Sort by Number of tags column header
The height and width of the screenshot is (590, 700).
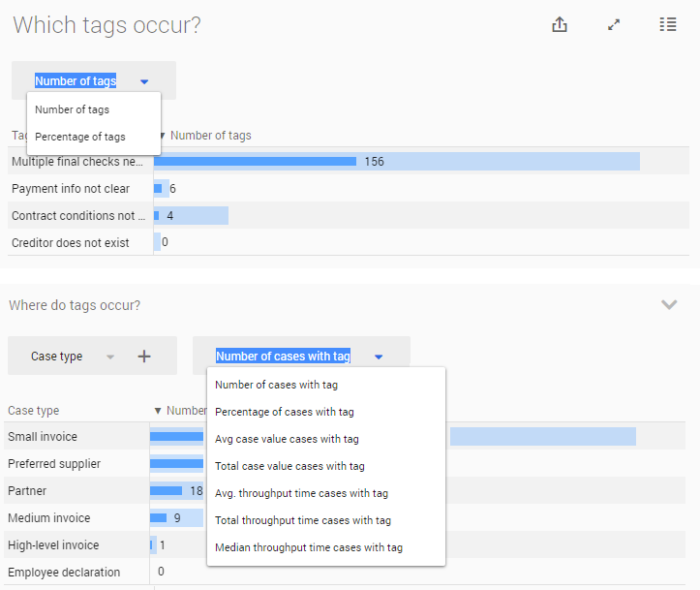(x=210, y=136)
